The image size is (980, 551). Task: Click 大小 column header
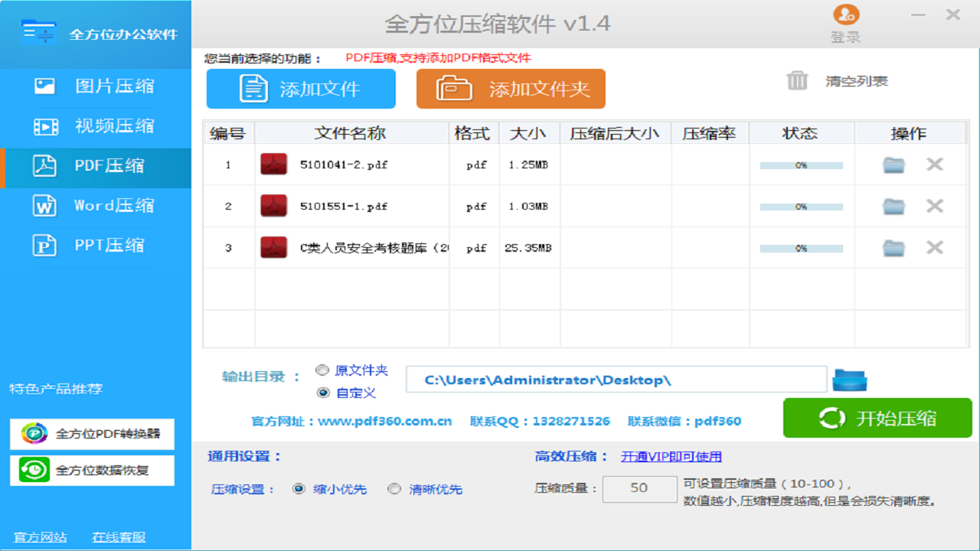click(529, 133)
